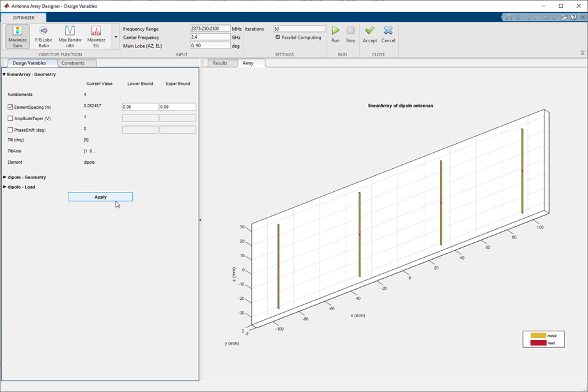The width and height of the screenshot is (588, 392).
Task: Toggle the Parallel Computing checkbox
Action: [x=278, y=38]
